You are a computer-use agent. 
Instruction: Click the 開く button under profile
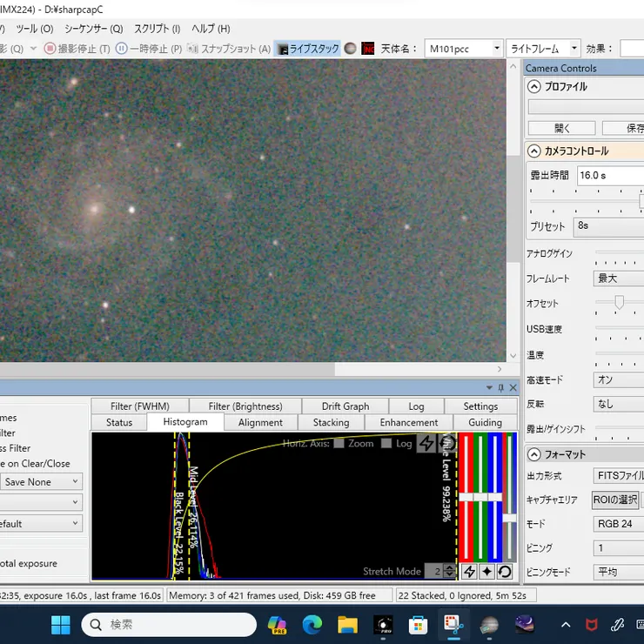(562, 128)
